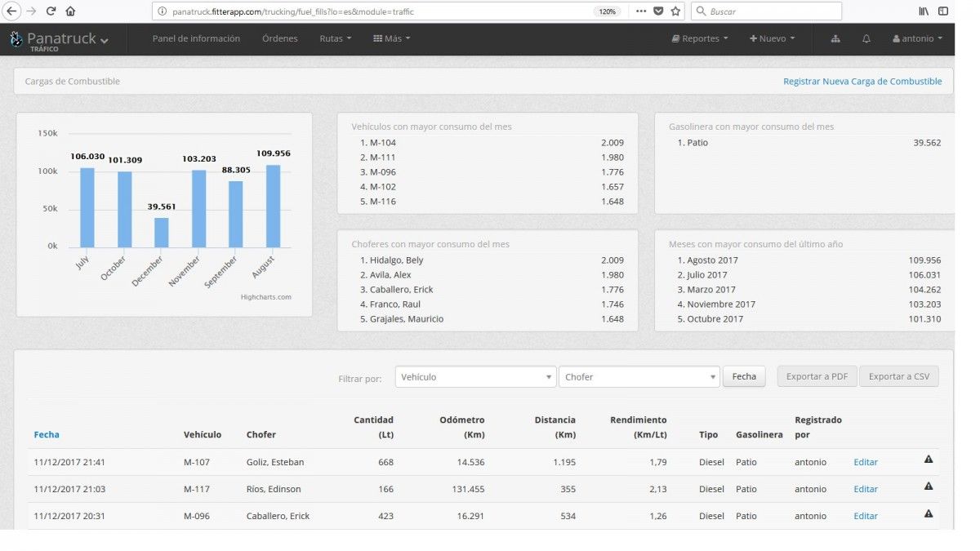Viewport: 980px width, 551px height.
Task: Go to browser home icon
Action: point(70,11)
